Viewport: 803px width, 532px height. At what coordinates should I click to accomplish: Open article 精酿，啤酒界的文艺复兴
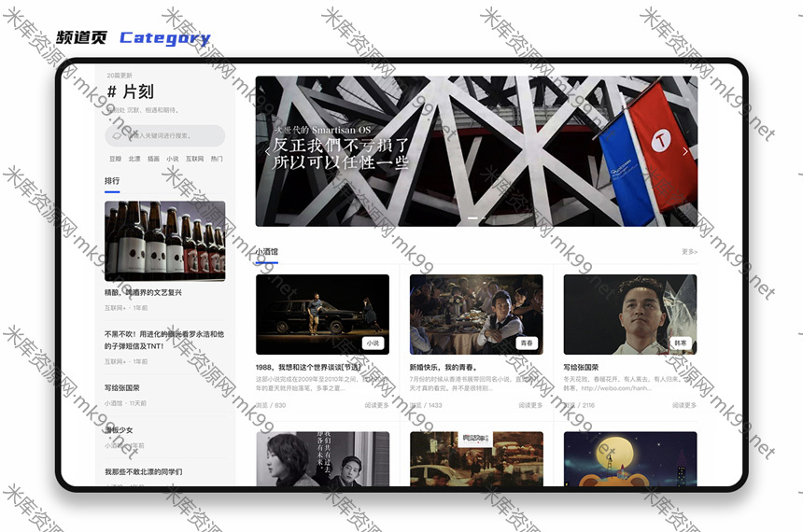point(144,293)
